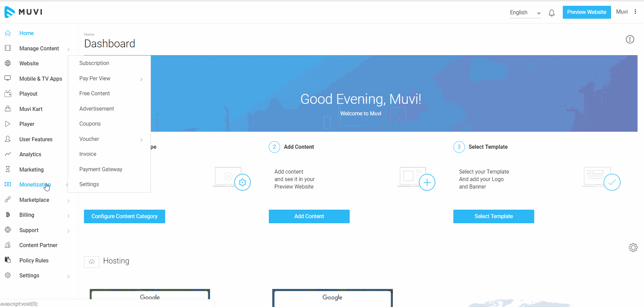Click the Marketing hourglass icon
This screenshot has height=307, width=644.
point(8,169)
